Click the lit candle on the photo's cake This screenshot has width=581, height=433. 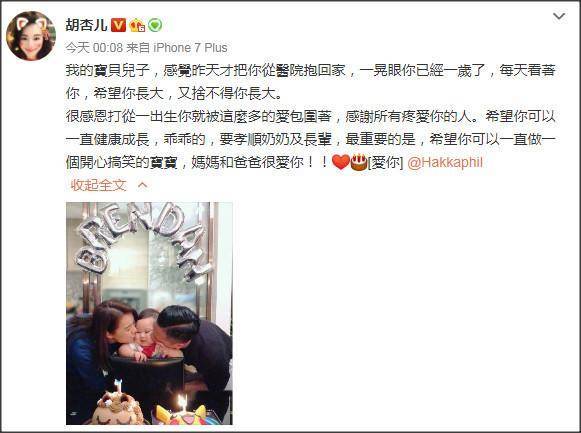coord(182,402)
